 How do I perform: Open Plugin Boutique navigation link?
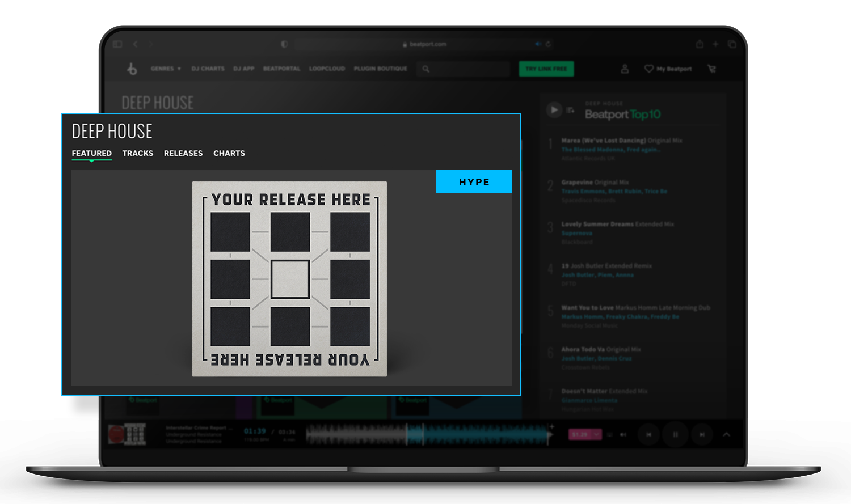381,69
